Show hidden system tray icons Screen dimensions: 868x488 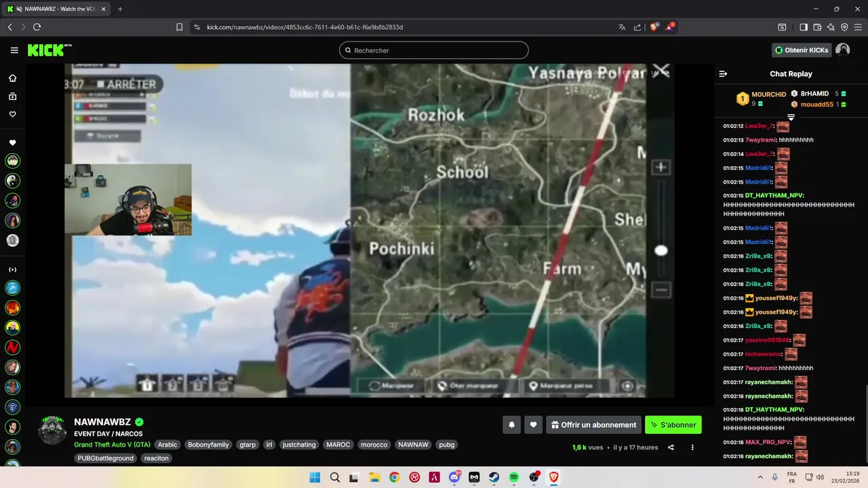[760, 477]
